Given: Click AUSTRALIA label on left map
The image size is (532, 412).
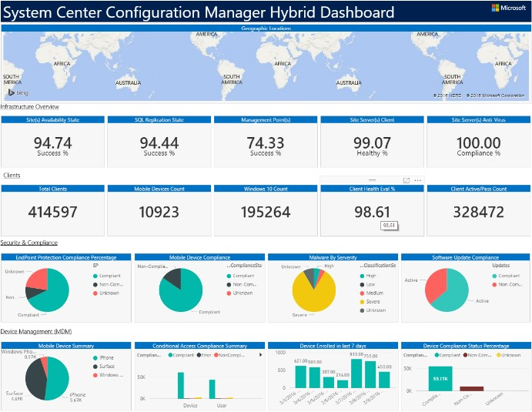Looking at the screenshot, I should (128, 82).
